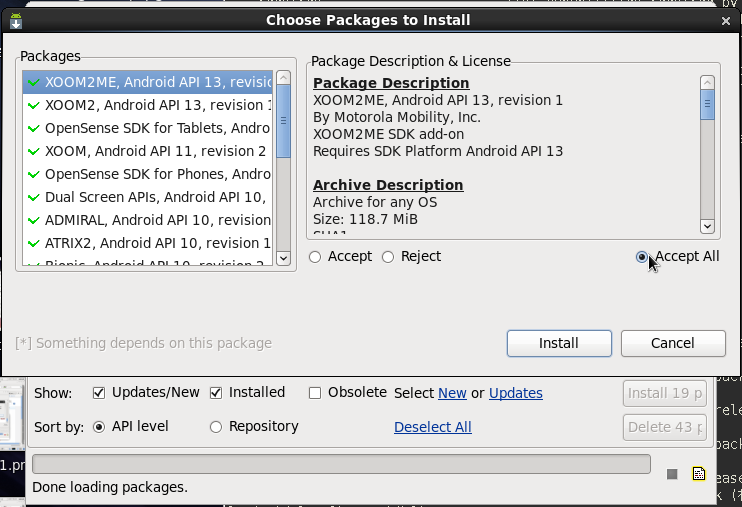The width and height of the screenshot is (742, 507).
Task: Click the checkmark icon next to ATRIX2 package
Action: (x=34, y=243)
